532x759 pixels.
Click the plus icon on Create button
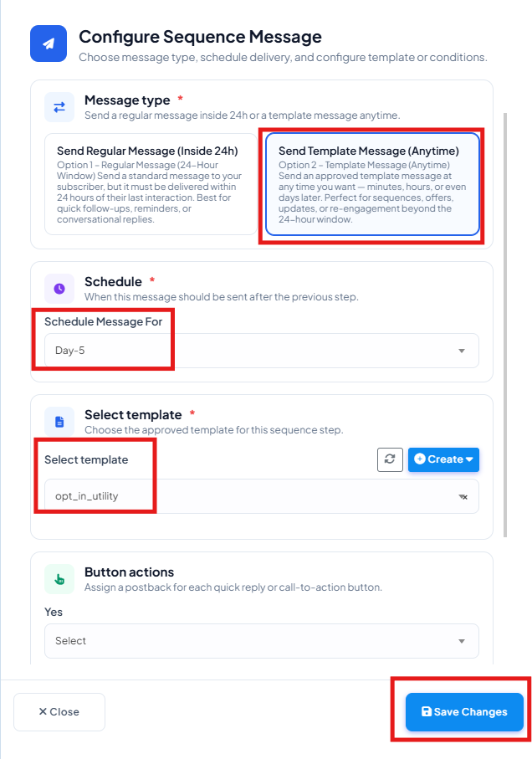420,459
